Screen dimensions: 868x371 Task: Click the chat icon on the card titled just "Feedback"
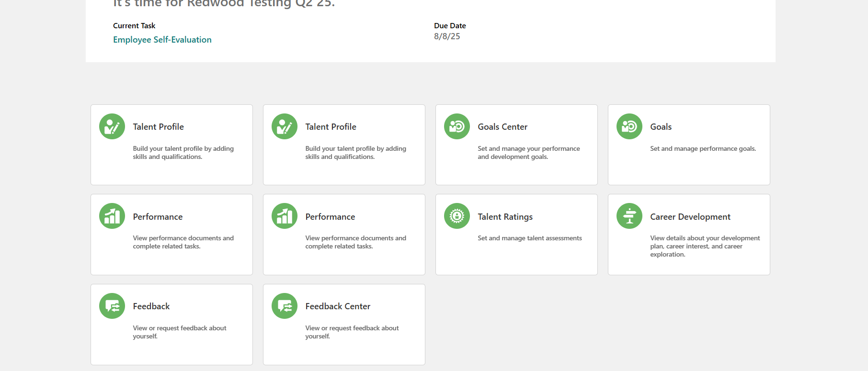112,306
